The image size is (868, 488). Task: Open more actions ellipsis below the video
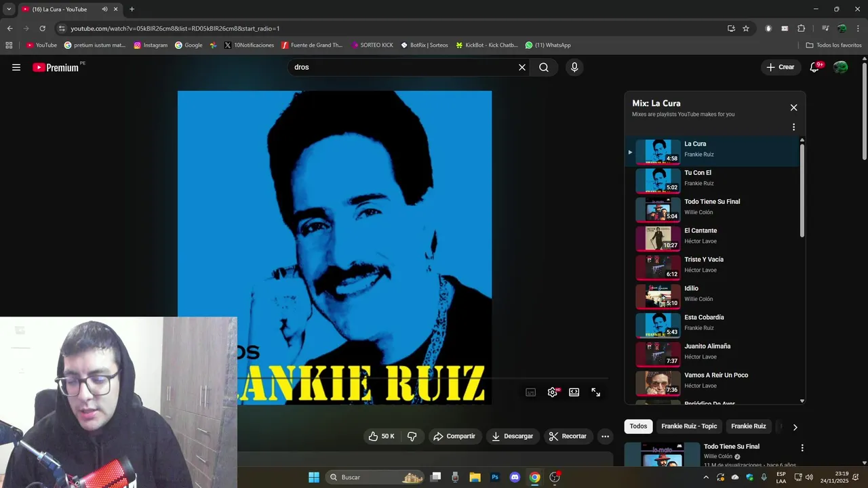click(x=606, y=436)
